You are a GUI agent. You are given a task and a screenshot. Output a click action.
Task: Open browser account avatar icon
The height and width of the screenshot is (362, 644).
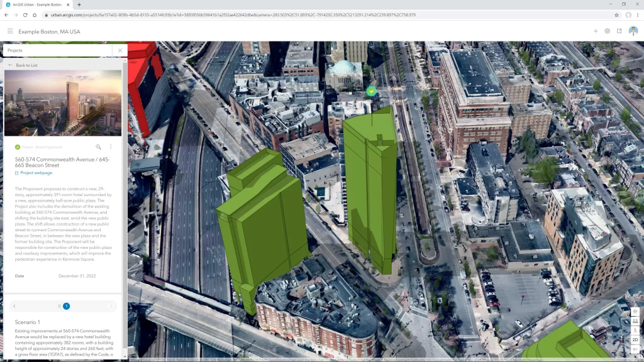coord(628,15)
